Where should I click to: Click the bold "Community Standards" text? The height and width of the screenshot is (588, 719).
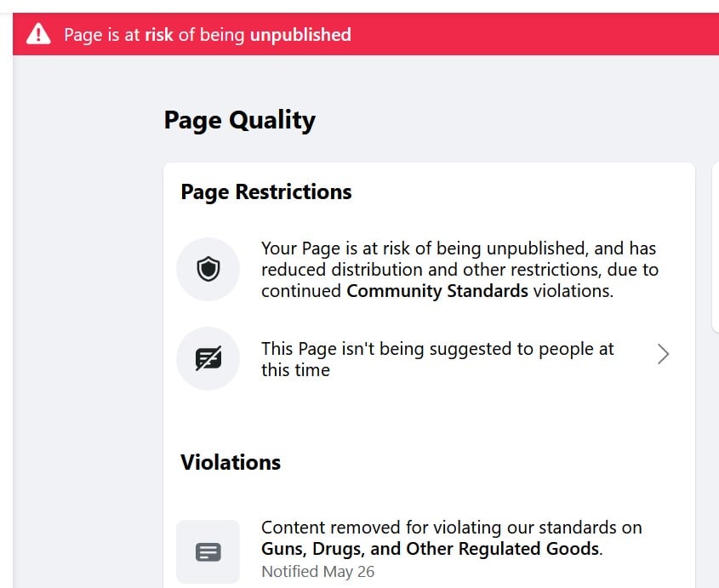(437, 291)
